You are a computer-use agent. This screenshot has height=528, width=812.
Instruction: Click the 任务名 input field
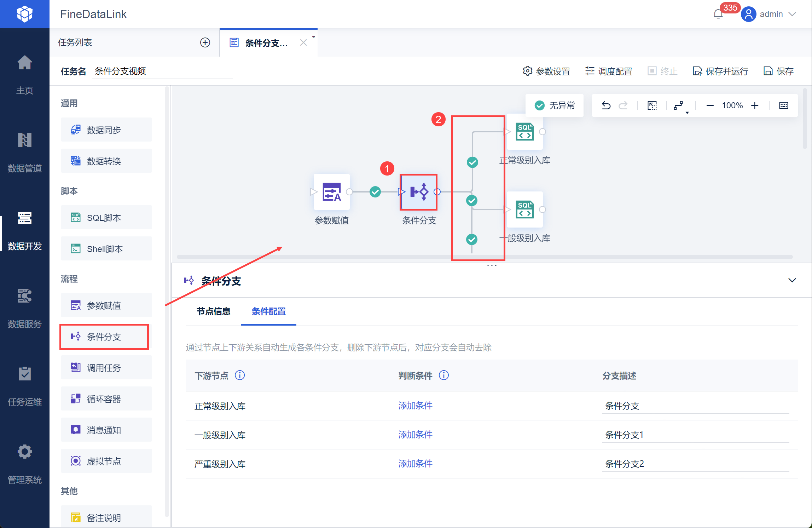pyautogui.click(x=162, y=71)
